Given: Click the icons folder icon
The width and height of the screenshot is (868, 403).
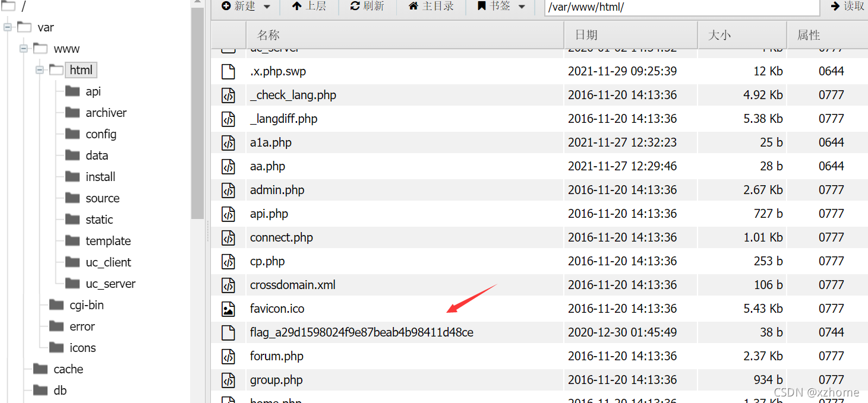Looking at the screenshot, I should [x=56, y=347].
